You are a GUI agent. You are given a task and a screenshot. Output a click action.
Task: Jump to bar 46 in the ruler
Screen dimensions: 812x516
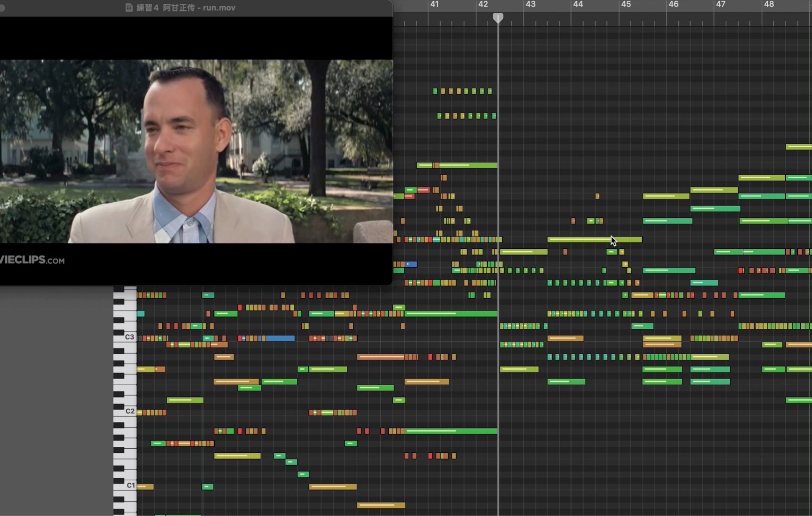click(x=673, y=4)
